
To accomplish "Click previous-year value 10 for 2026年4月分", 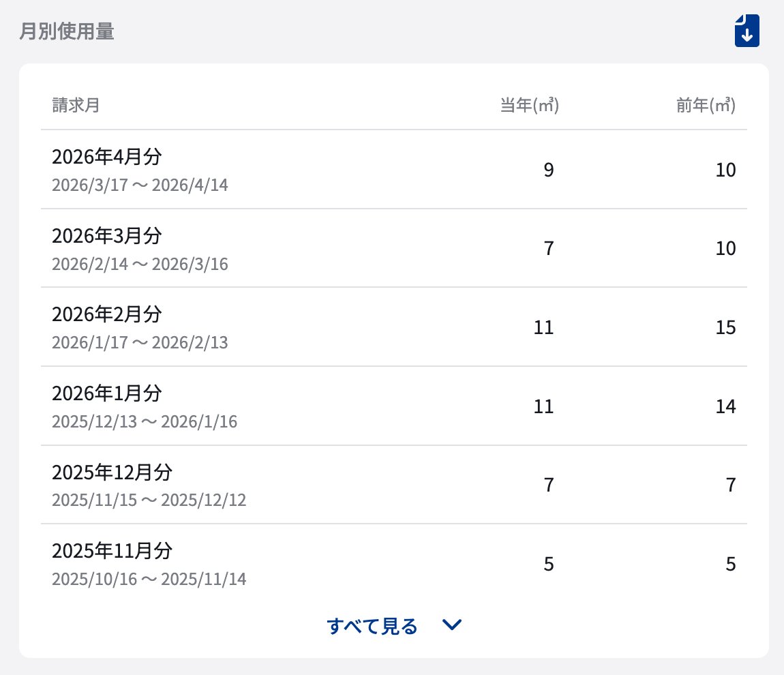I will pos(725,170).
